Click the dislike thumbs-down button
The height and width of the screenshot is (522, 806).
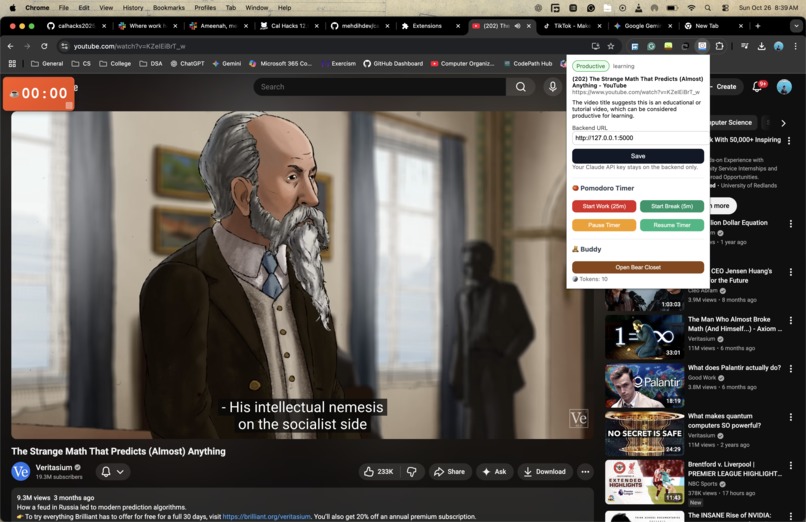tap(412, 472)
